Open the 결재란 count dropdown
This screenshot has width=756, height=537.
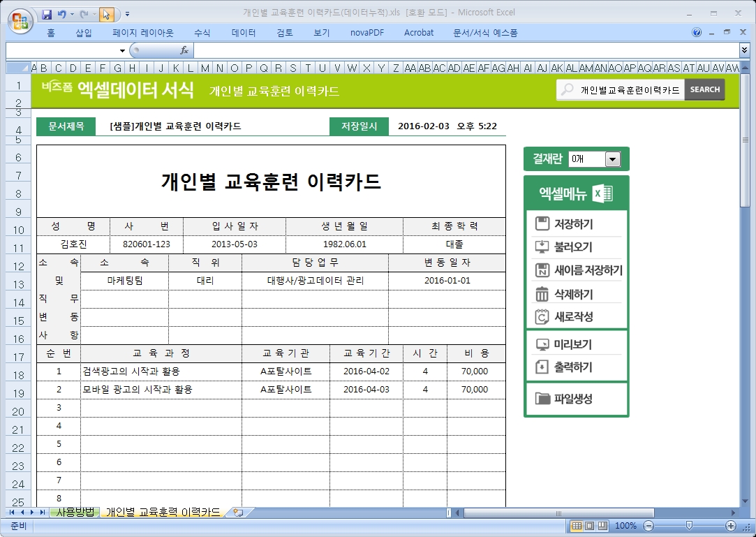point(612,159)
